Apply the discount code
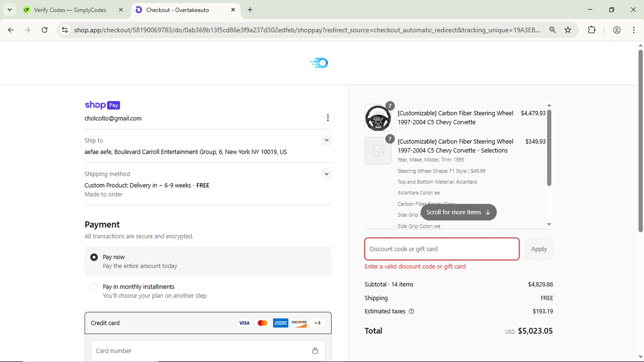This screenshot has height=362, width=644. [x=539, y=249]
